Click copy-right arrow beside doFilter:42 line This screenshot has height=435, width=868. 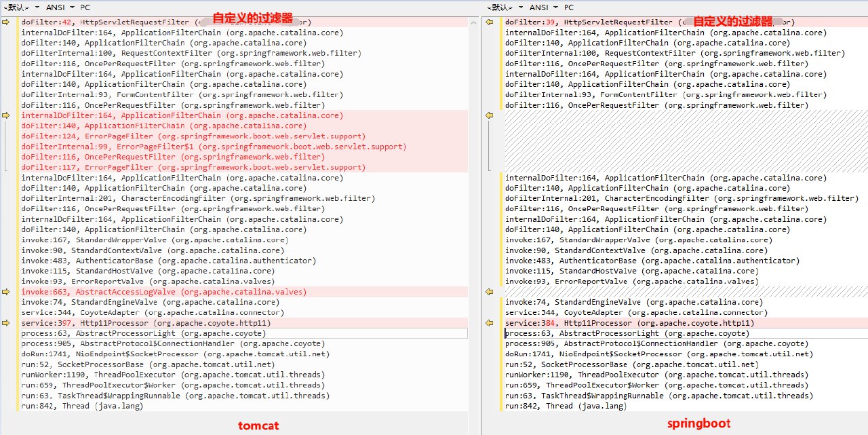6,22
